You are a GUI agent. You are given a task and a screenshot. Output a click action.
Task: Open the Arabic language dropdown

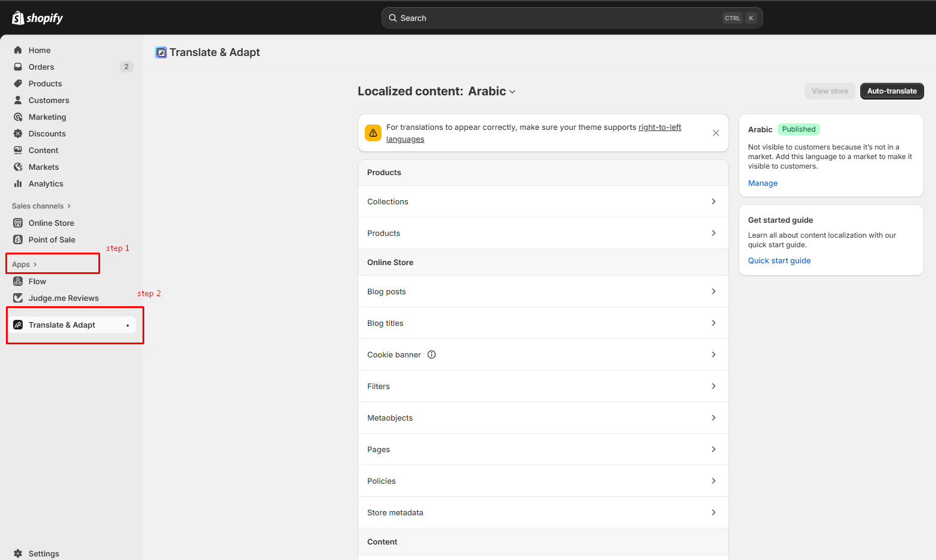point(492,91)
